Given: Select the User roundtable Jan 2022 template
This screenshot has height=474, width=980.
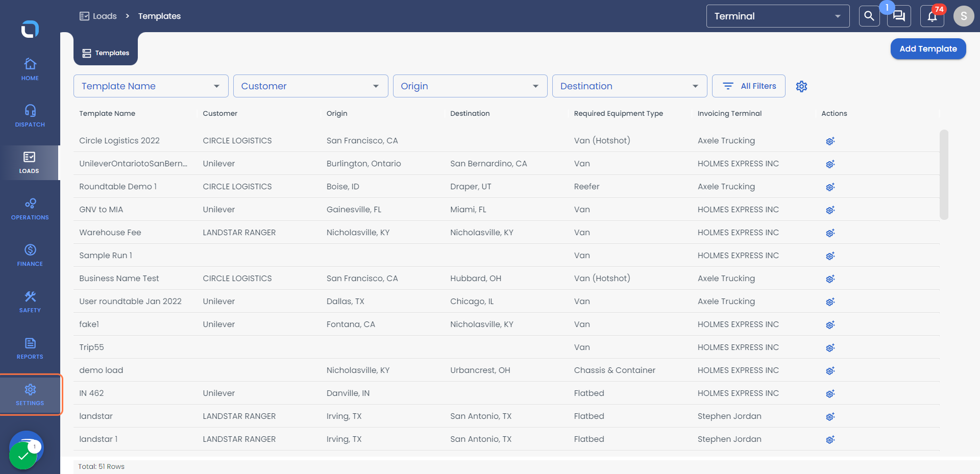Looking at the screenshot, I should pos(130,302).
